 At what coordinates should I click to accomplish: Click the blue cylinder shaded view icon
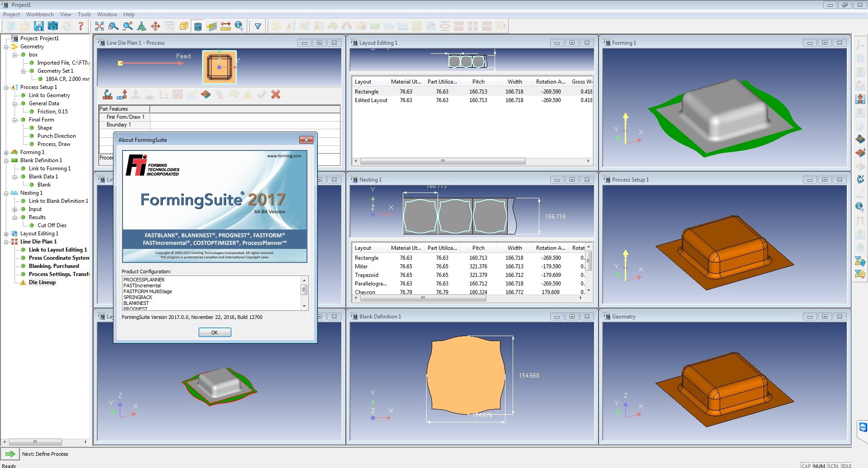(x=198, y=26)
